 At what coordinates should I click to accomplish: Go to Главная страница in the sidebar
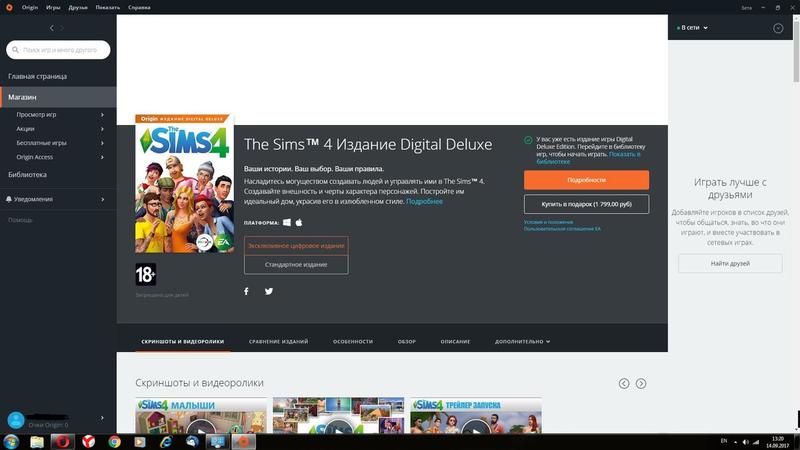37,77
